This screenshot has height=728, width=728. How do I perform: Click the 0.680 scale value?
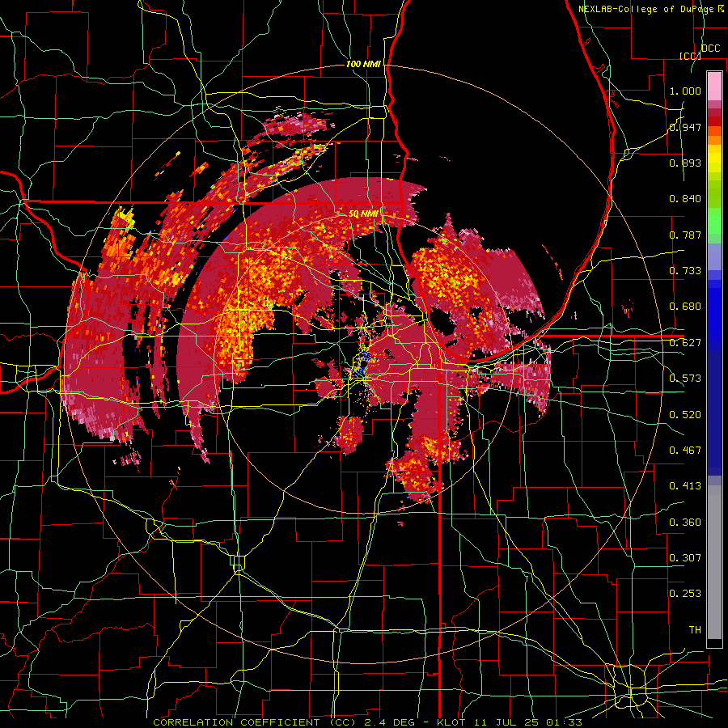[685, 307]
